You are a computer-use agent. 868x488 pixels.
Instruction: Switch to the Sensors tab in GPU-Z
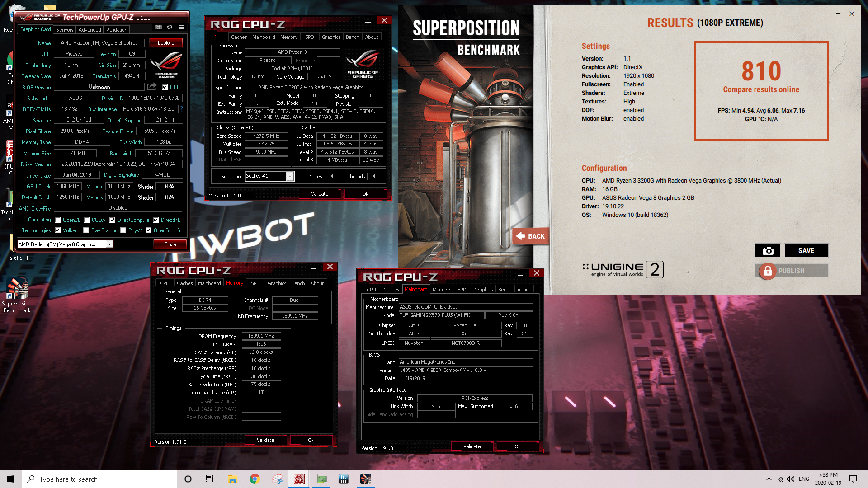[65, 30]
